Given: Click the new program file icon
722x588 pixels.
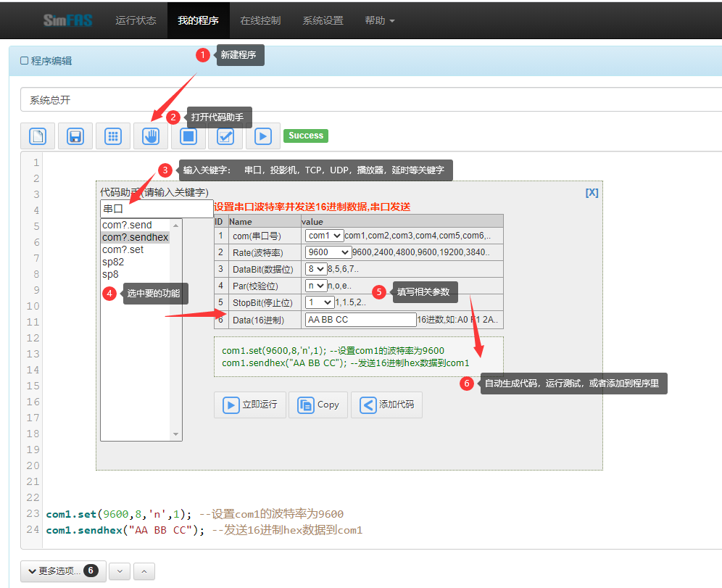Looking at the screenshot, I should point(38,136).
